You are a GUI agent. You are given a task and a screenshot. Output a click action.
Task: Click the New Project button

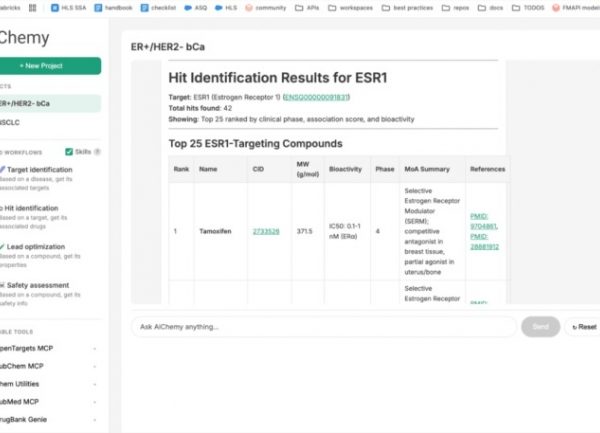coord(50,66)
